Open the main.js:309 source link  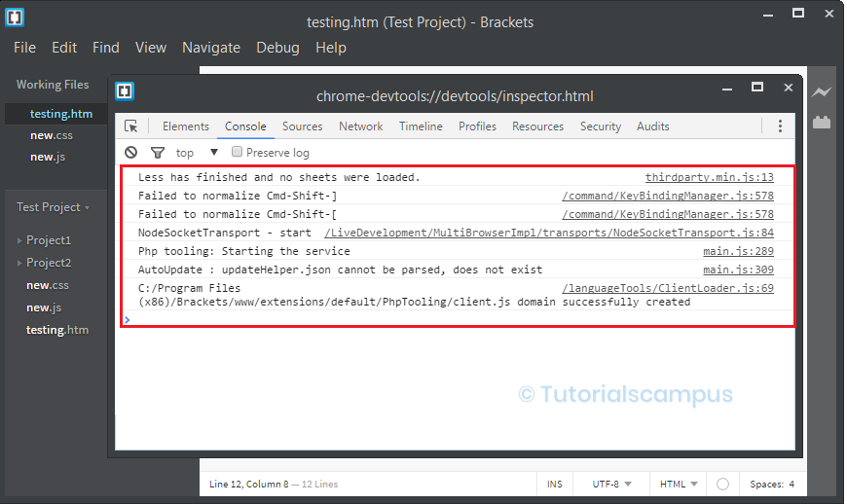coord(738,270)
